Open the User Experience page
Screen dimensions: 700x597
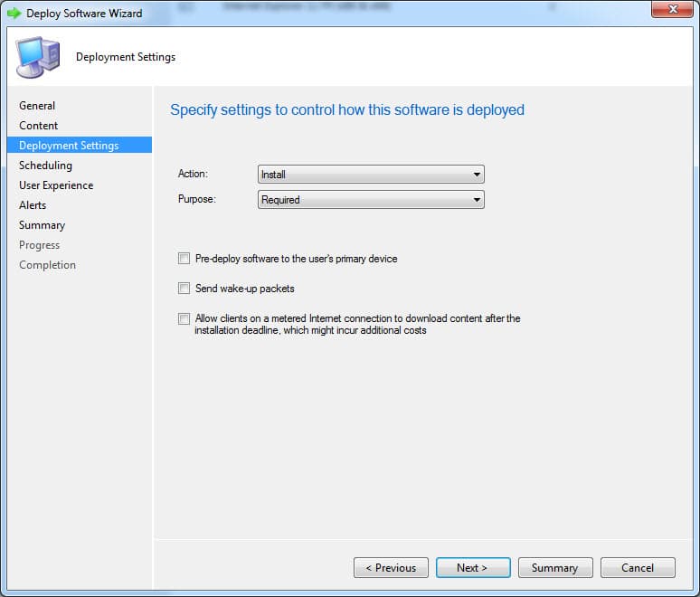(x=56, y=185)
